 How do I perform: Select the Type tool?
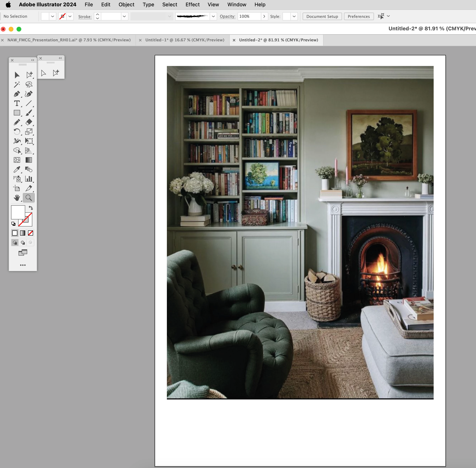coord(17,103)
